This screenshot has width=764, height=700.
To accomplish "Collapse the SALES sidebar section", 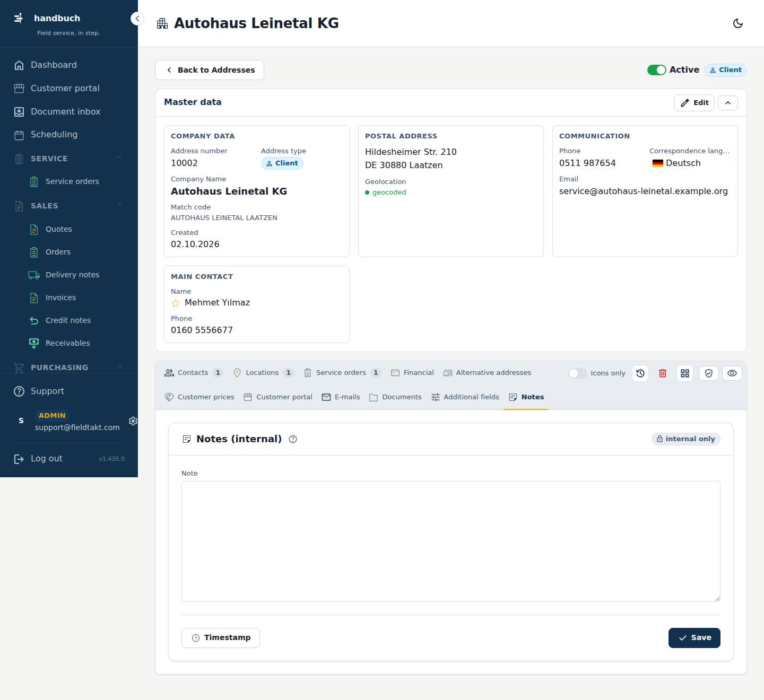I will click(x=119, y=205).
